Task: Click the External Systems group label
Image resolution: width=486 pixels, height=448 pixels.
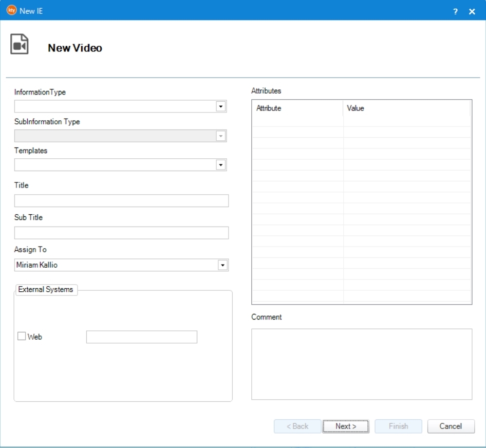Action: [x=46, y=290]
